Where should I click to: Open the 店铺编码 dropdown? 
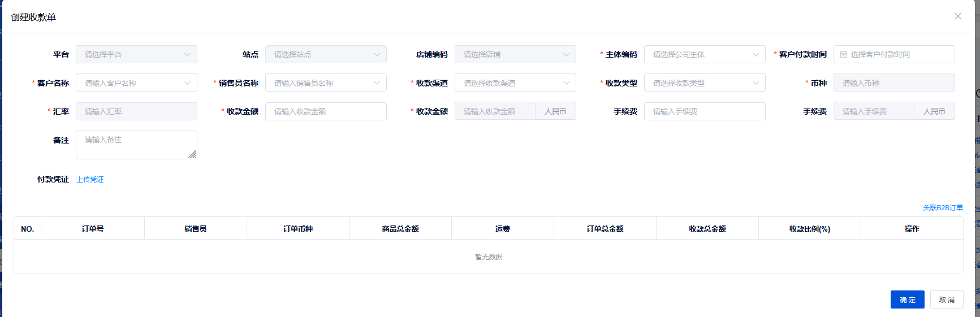515,55
